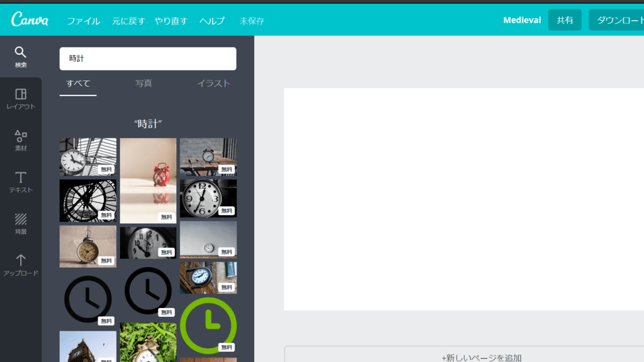644x362 pixels.
Task: Select the leftmost black clock outline icon
Action: pyautogui.click(x=88, y=299)
